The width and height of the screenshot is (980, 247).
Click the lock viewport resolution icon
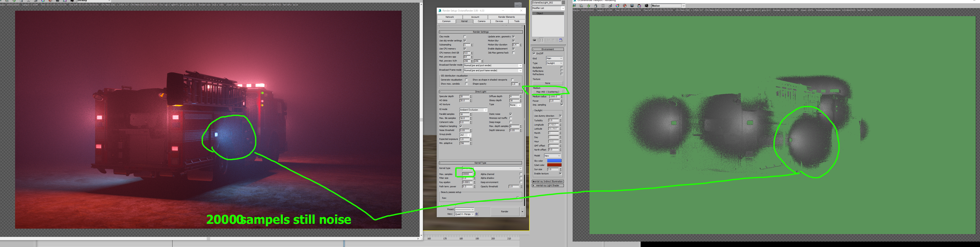[596, 6]
